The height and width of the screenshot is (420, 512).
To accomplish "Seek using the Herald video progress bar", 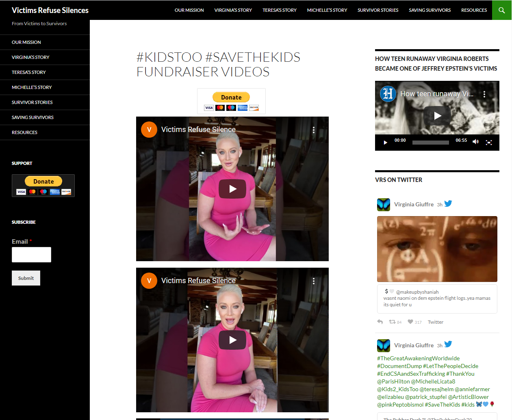I will click(431, 143).
